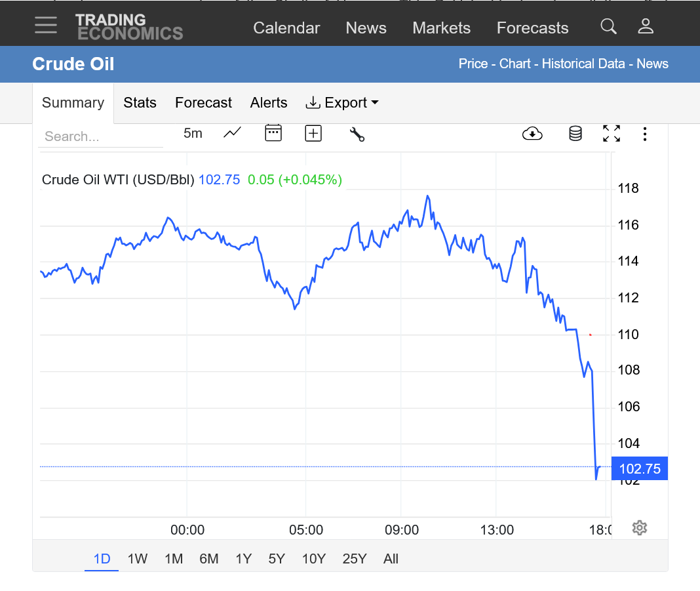This screenshot has width=700, height=591.
Task: Go to the Markets page
Action: (441, 28)
